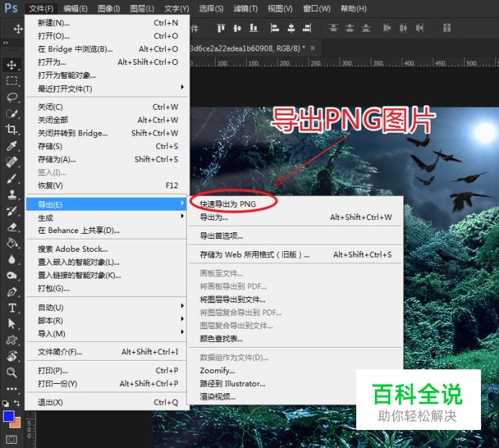
Task: Select the Healing Brush tool
Action: click(x=12, y=162)
